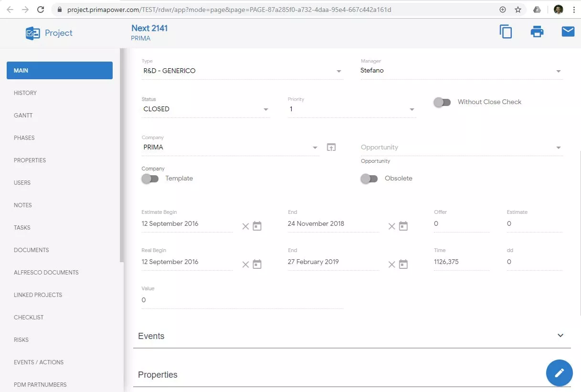The height and width of the screenshot is (392, 581).
Task: Toggle Without Close Check switch
Action: [442, 102]
